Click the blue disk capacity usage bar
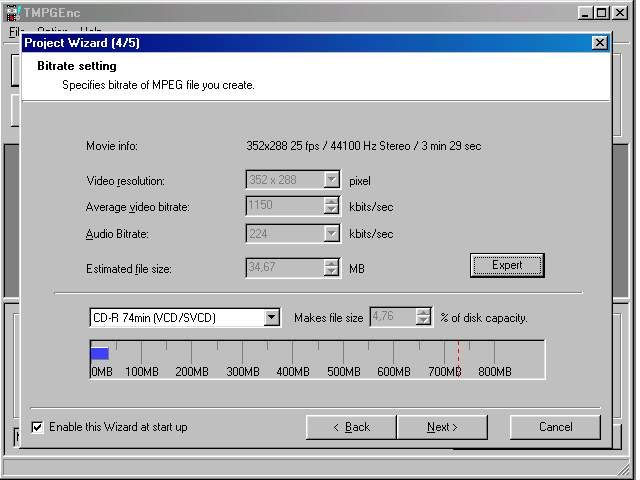The height and width of the screenshot is (480, 640). click(99, 353)
